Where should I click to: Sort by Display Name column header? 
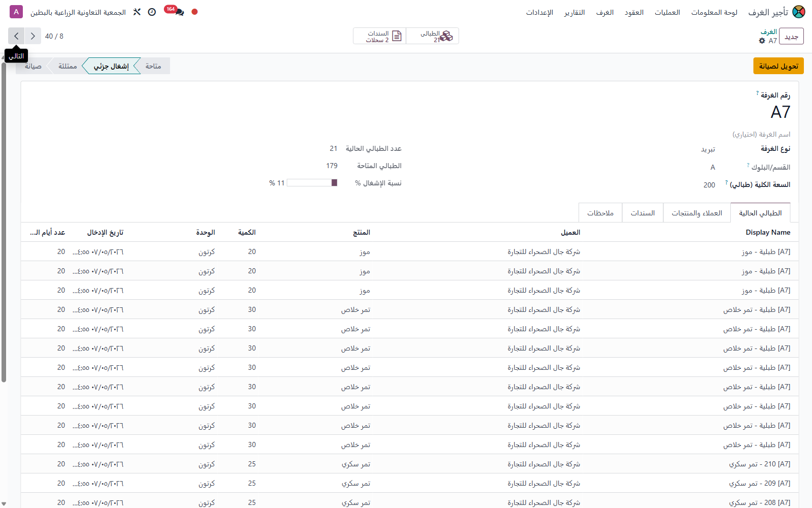[x=768, y=232]
